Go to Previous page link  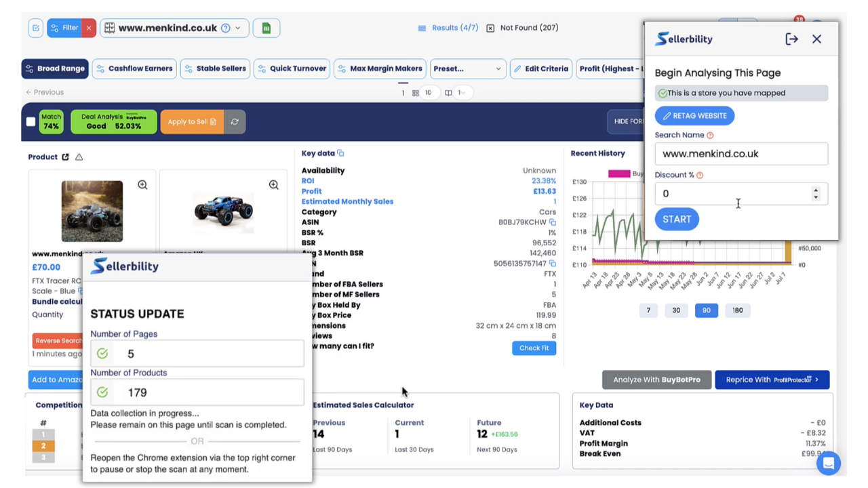[45, 92]
